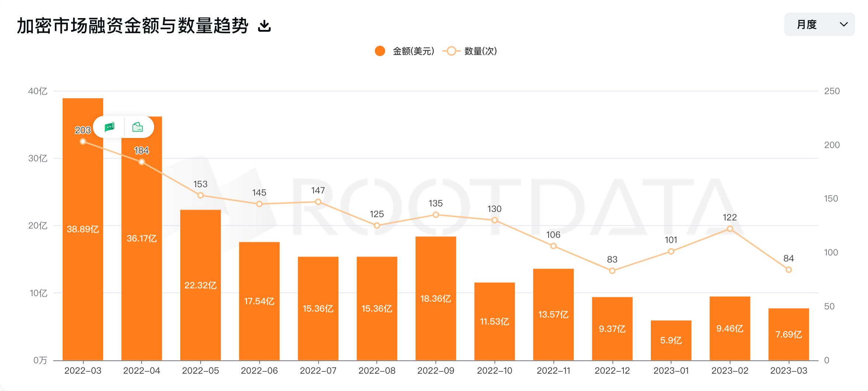The width and height of the screenshot is (868, 391).
Task: Click the line point labeled 83
Action: tap(612, 271)
